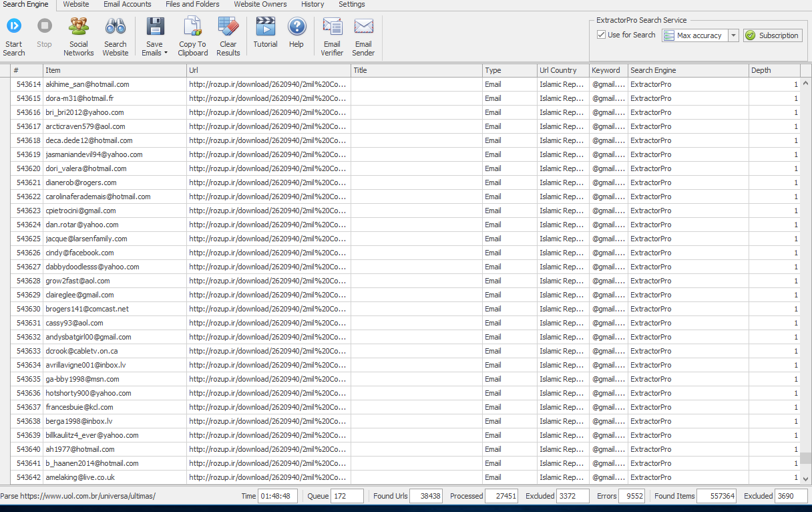The width and height of the screenshot is (812, 512).
Task: Click ExtractorPro cell of row 543630
Action: [688, 309]
